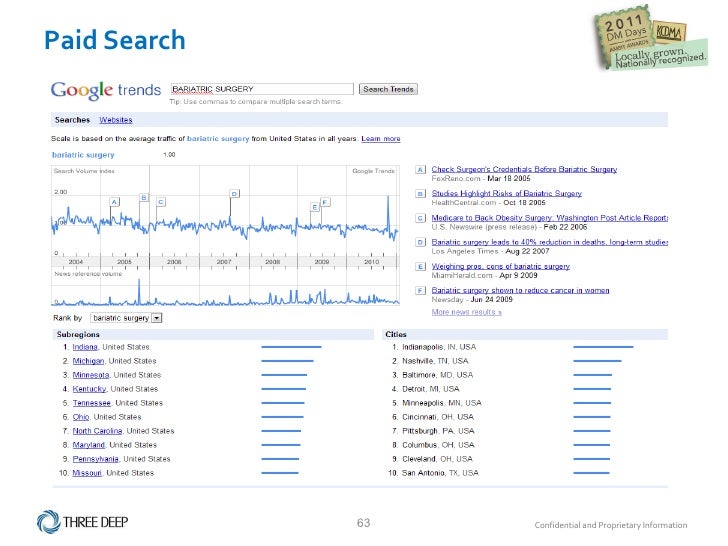Click the blue bariatric surgery legend label above chart
The image size is (728, 546).
[83, 155]
